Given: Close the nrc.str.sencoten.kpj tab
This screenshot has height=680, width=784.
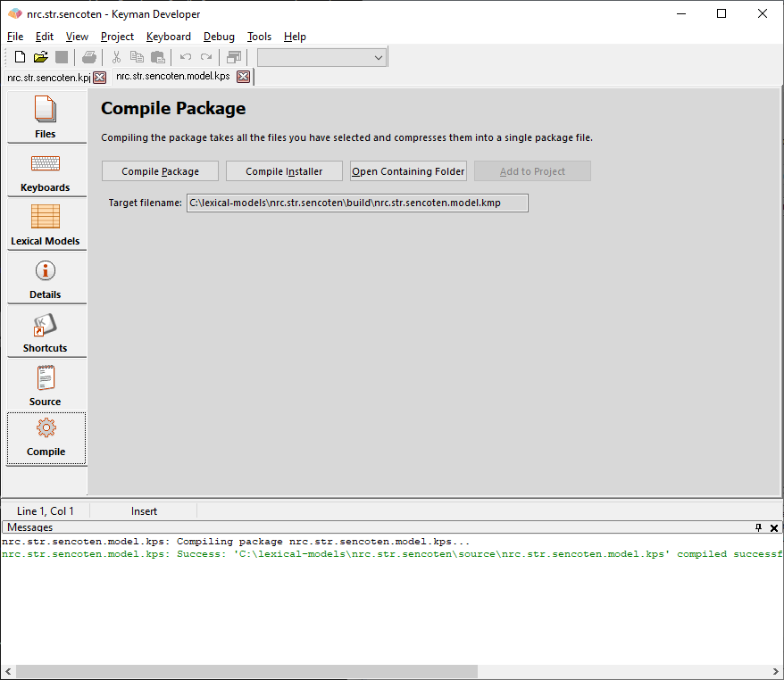Looking at the screenshot, I should tap(99, 78).
